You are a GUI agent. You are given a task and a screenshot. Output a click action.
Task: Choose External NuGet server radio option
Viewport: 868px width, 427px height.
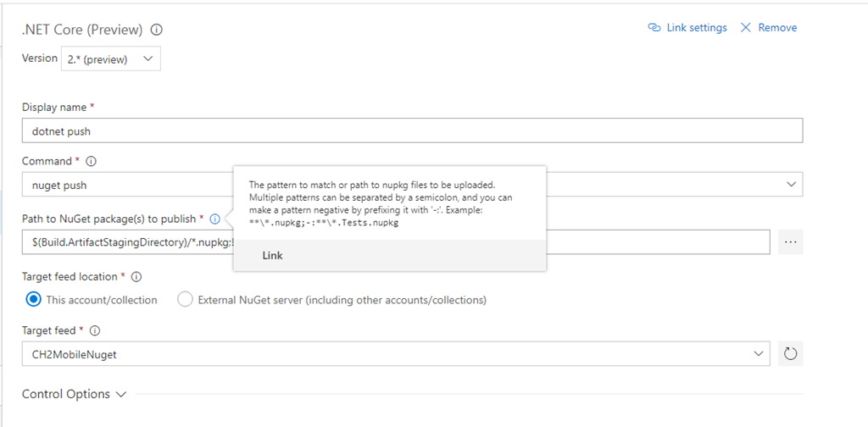[185, 300]
